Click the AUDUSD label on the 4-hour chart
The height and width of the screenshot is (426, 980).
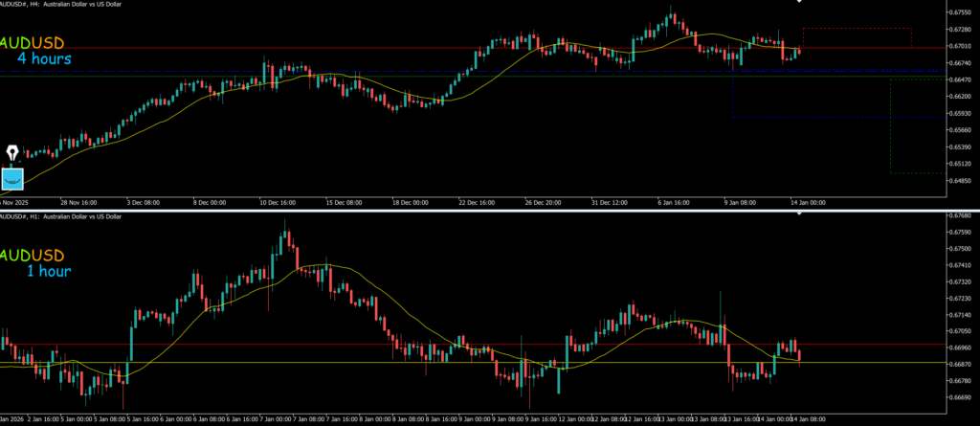coord(33,43)
